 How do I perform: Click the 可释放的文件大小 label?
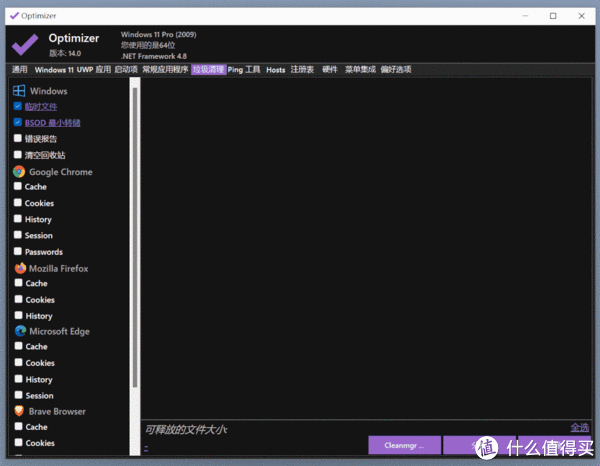[x=186, y=430]
